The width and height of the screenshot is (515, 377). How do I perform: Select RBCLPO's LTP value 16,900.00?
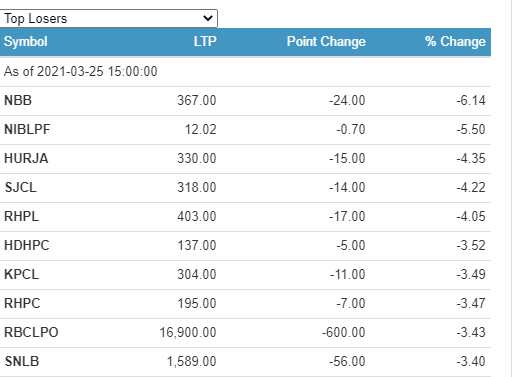pyautogui.click(x=188, y=332)
